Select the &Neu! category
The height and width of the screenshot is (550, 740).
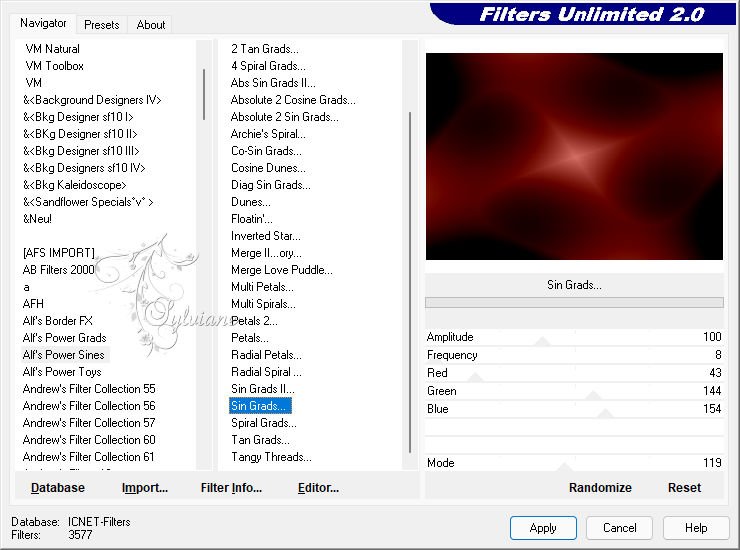click(x=37, y=219)
